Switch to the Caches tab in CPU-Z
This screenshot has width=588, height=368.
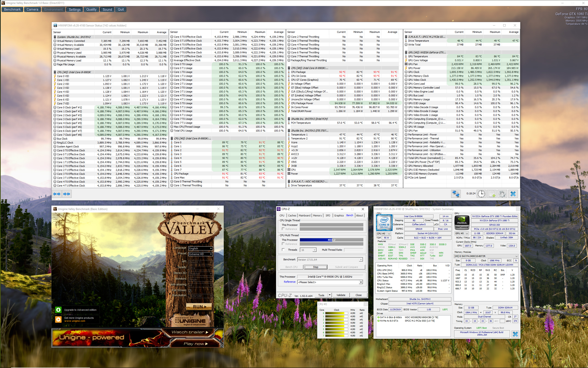(x=292, y=216)
